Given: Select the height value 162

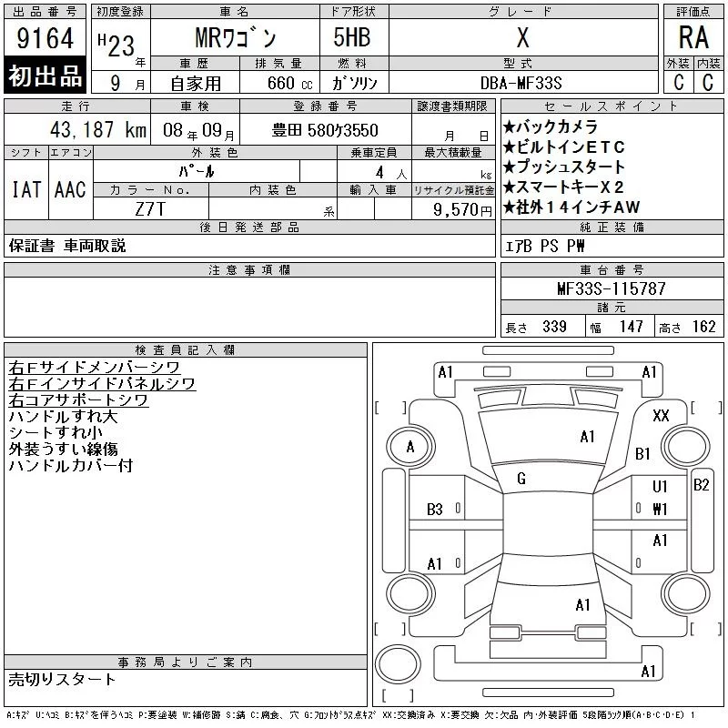Looking at the screenshot, I should coord(703,327).
